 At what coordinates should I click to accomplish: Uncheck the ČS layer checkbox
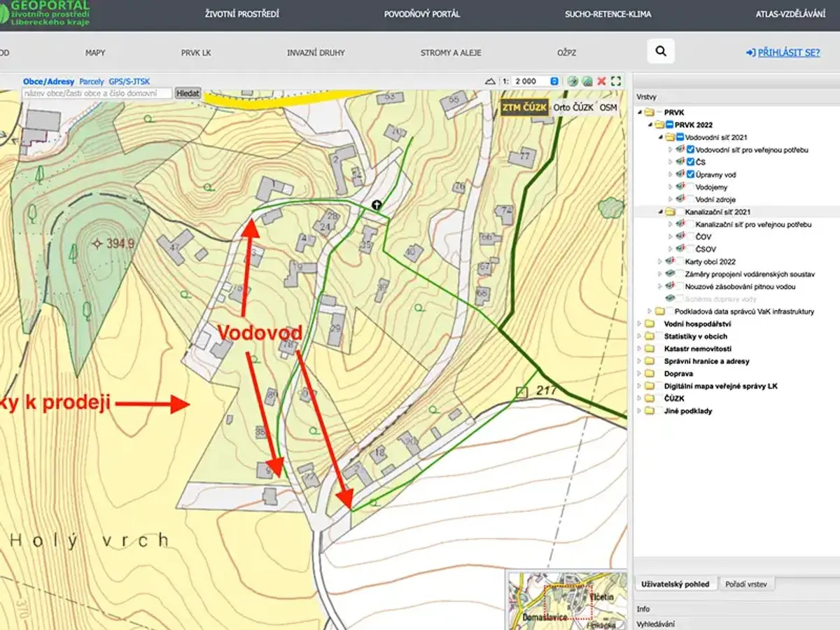(690, 162)
